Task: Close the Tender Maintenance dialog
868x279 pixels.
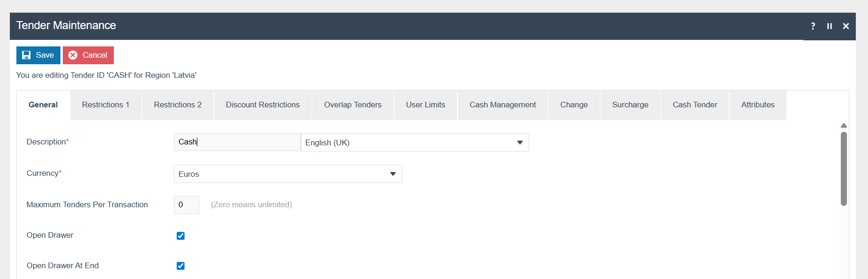Action: click(x=846, y=26)
